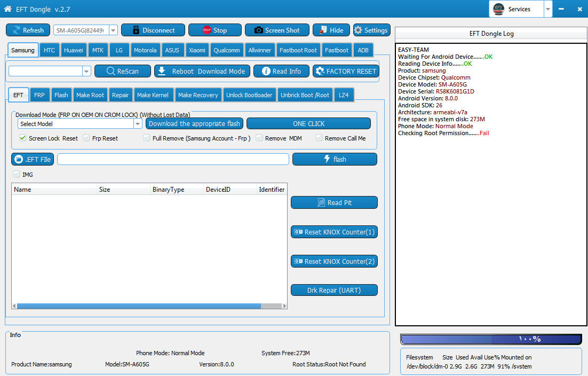Viewport: 588px width, 376px height.
Task: Click the flash lightning bolt icon
Action: click(327, 159)
